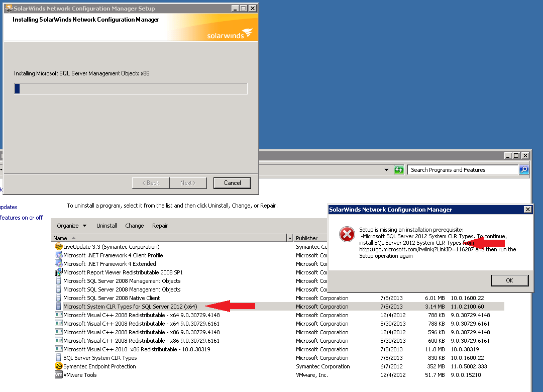Select Microsoft .NET Framework 4 Client Profile
Viewport: 543px width, 392px height.
point(113,255)
